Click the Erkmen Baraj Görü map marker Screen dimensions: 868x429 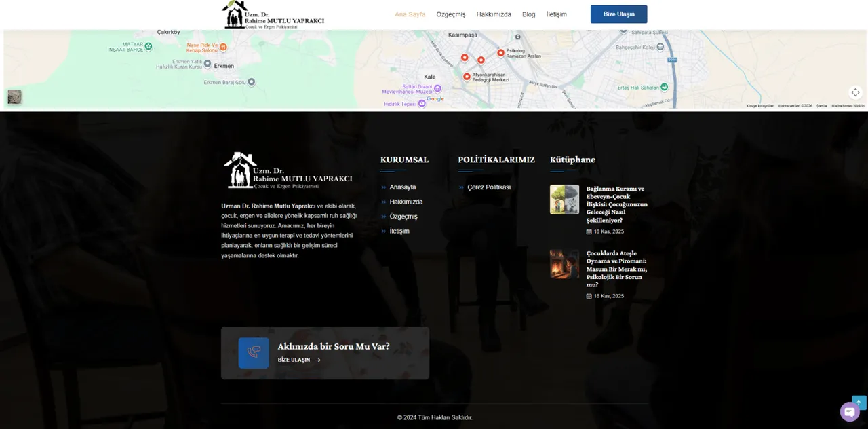[x=252, y=82]
